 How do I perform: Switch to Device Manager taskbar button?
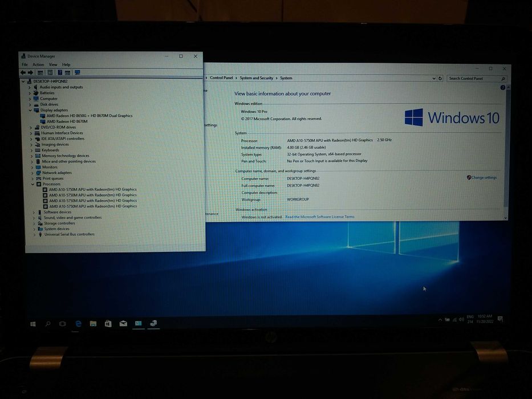(x=153, y=323)
